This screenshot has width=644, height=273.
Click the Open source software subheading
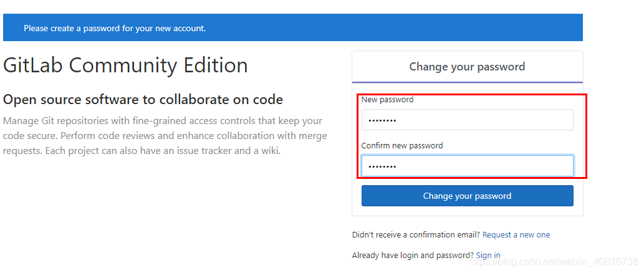(x=143, y=100)
